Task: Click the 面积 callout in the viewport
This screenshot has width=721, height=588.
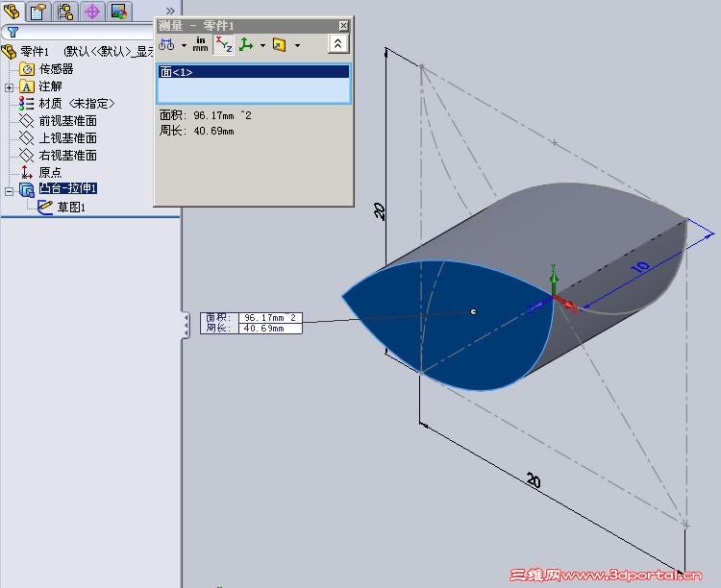Action: [x=252, y=318]
